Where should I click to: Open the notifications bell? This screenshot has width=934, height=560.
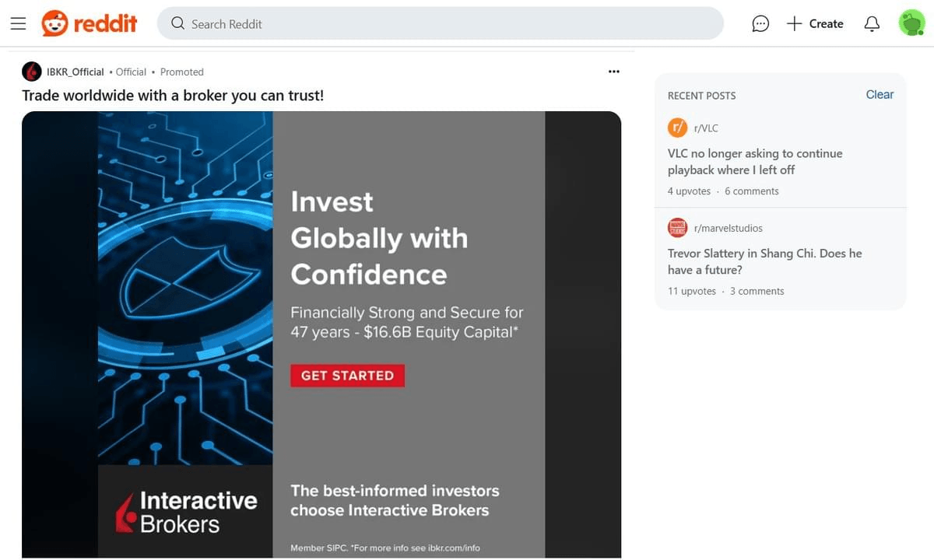872,24
